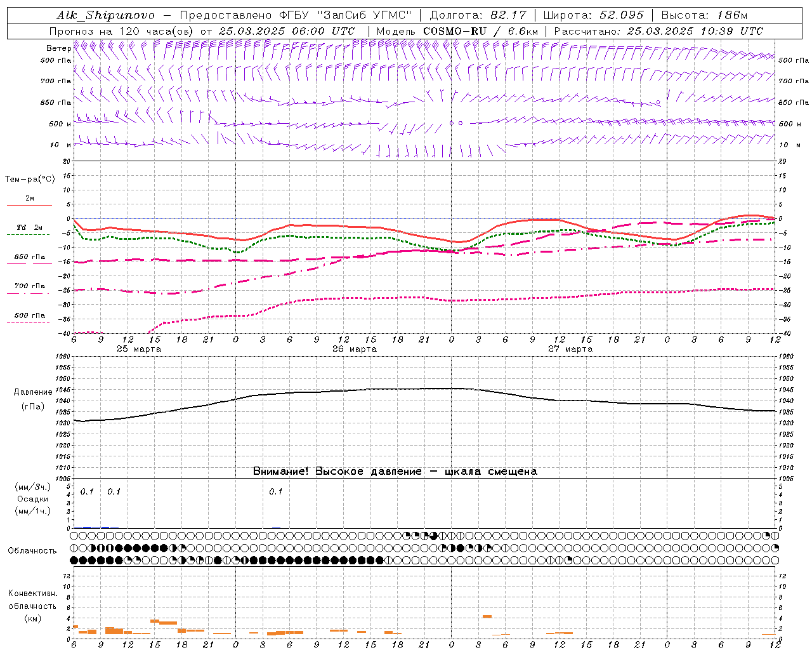
Task: Click the 10 м level label left of the wind panel
Action: pos(61,145)
